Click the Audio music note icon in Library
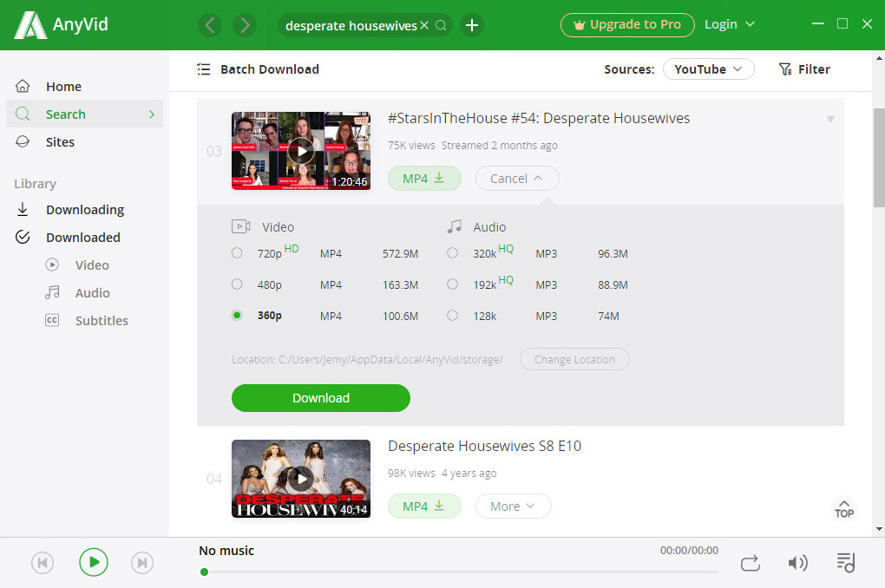The image size is (885, 588). click(52, 291)
